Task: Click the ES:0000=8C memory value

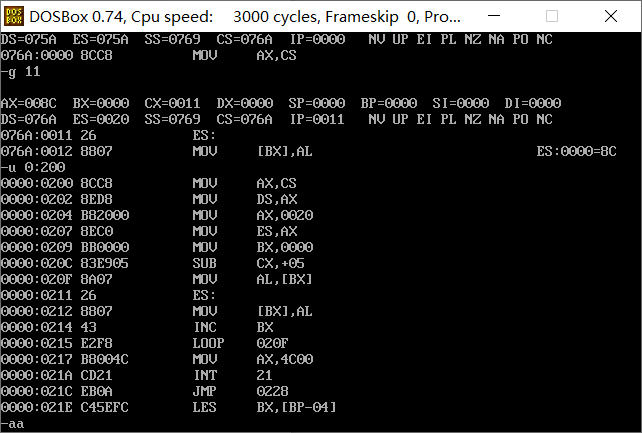Action: point(576,151)
